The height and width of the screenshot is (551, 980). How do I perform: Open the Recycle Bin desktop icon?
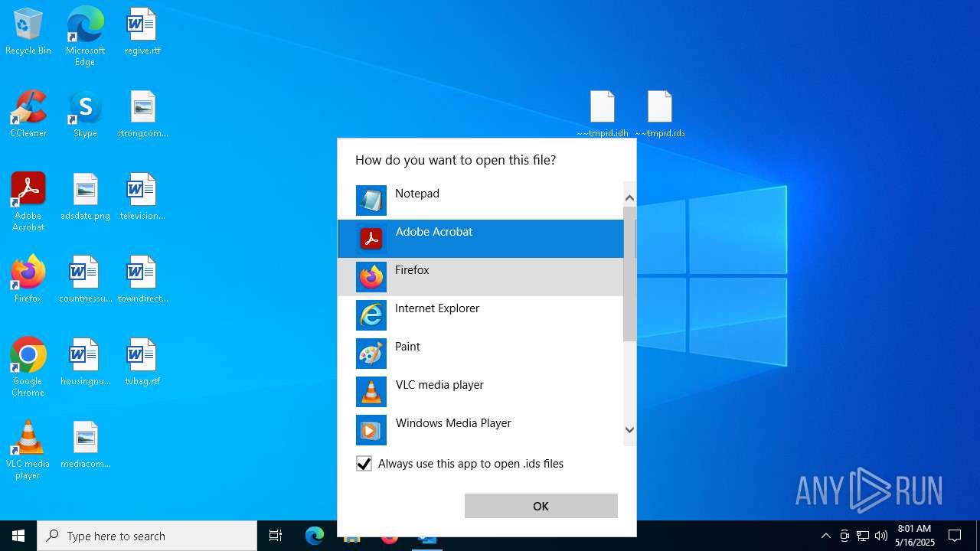(x=28, y=32)
